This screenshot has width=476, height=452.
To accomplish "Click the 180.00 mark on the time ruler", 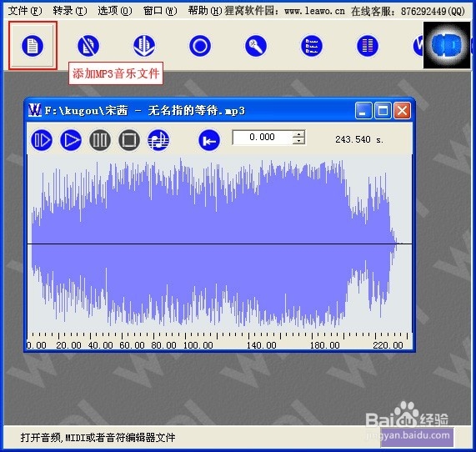I will [324, 345].
